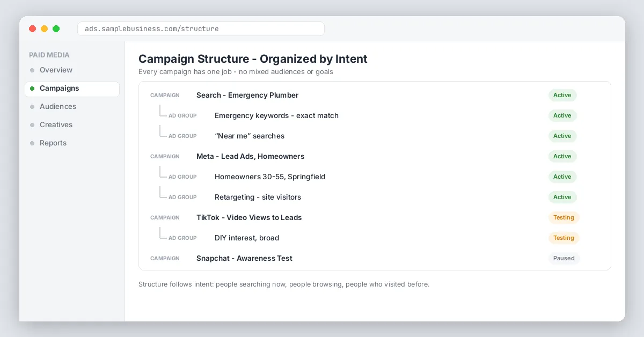Image resolution: width=644 pixels, height=337 pixels.
Task: Select the “Near me” searches ad group
Action: [250, 136]
